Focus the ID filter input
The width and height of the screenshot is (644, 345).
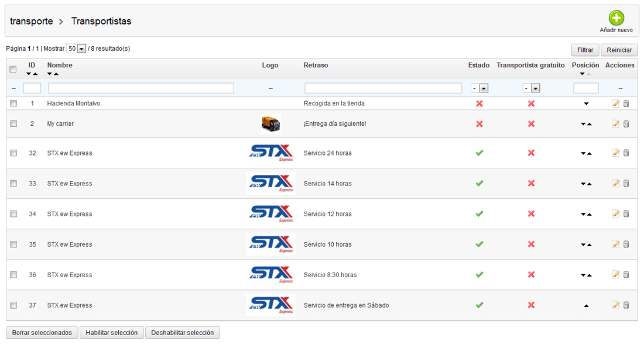(x=32, y=88)
